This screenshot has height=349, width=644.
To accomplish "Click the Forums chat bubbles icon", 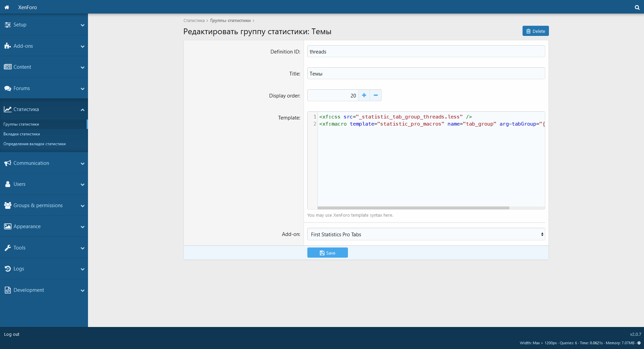I will click(7, 88).
